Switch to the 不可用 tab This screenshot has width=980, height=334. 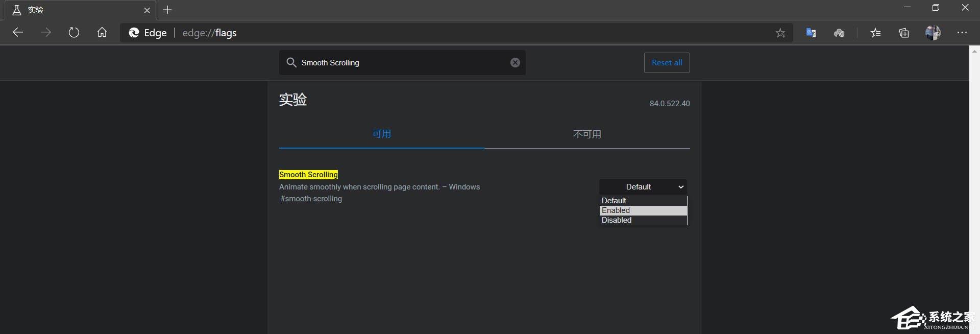click(587, 134)
